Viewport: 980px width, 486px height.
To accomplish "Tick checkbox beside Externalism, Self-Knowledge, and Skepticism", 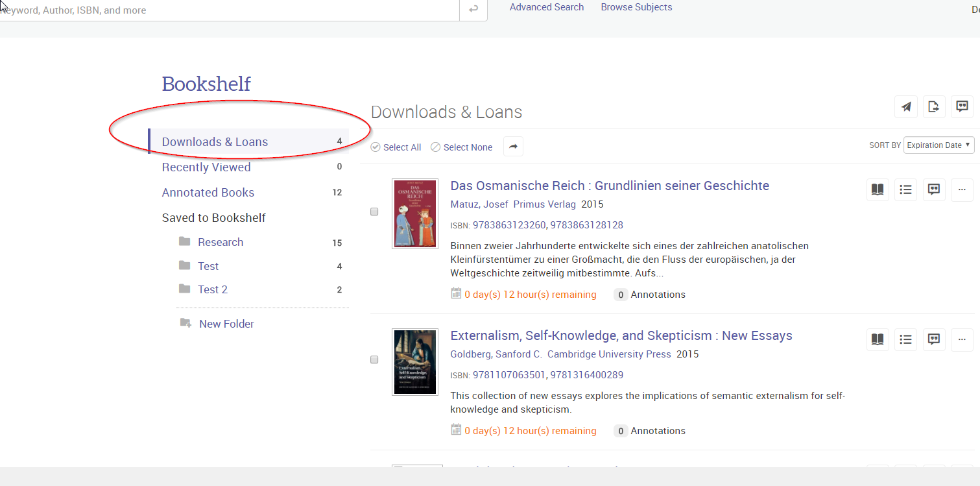I will point(374,359).
